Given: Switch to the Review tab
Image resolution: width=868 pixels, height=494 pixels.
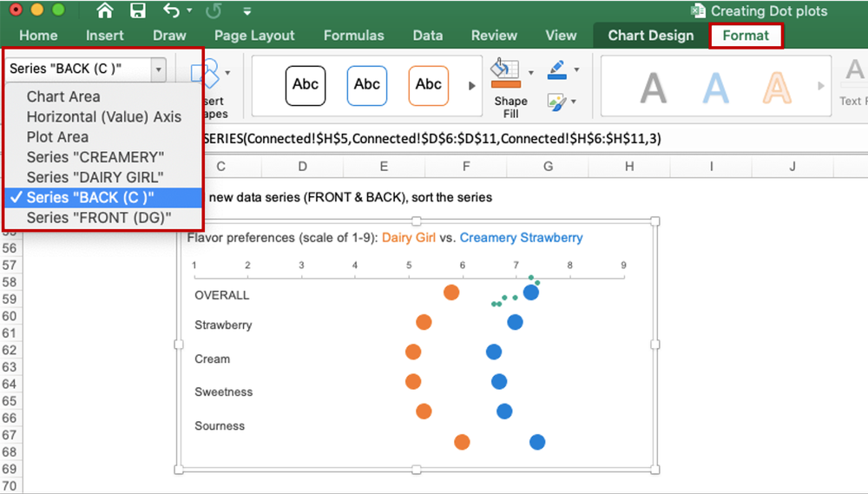Looking at the screenshot, I should click(x=494, y=36).
